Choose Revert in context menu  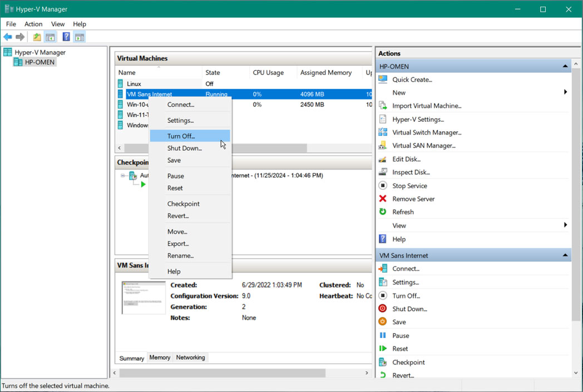click(190, 216)
